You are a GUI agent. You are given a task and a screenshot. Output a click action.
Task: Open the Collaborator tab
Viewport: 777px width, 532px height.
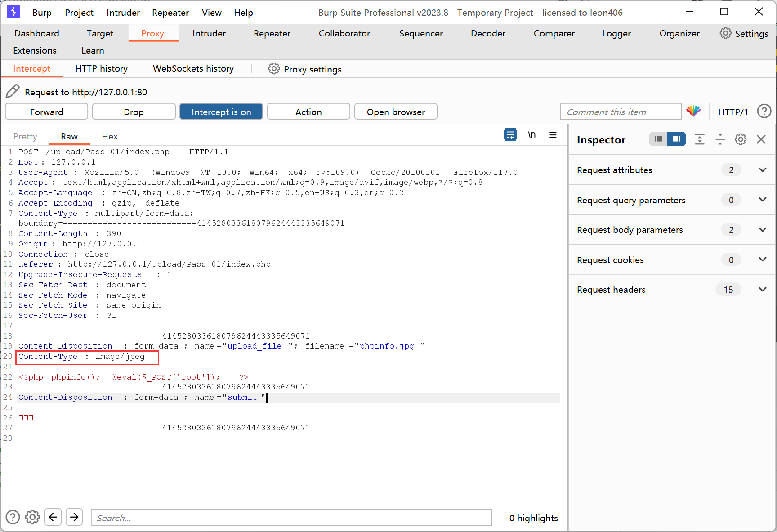344,33
